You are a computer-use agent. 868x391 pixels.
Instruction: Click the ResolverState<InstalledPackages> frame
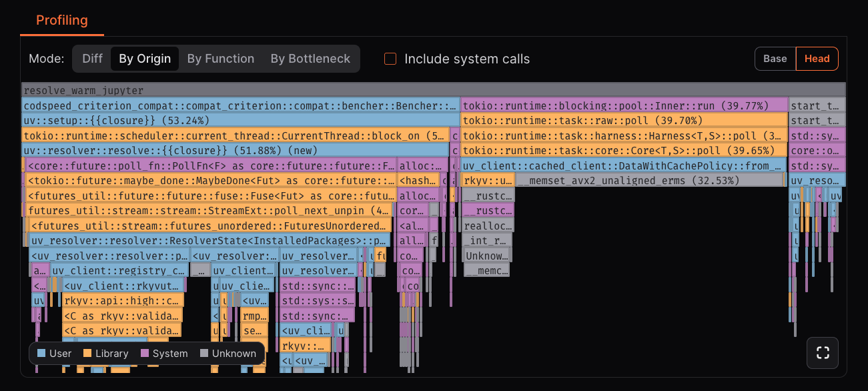tap(209, 240)
